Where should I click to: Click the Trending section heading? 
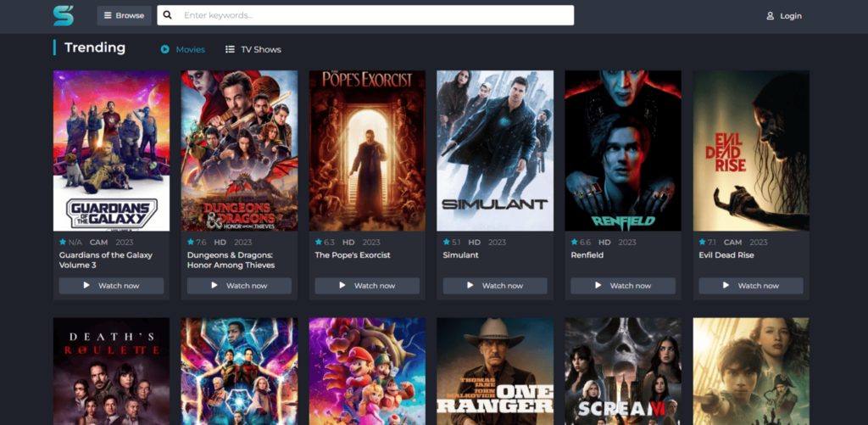[x=95, y=48]
